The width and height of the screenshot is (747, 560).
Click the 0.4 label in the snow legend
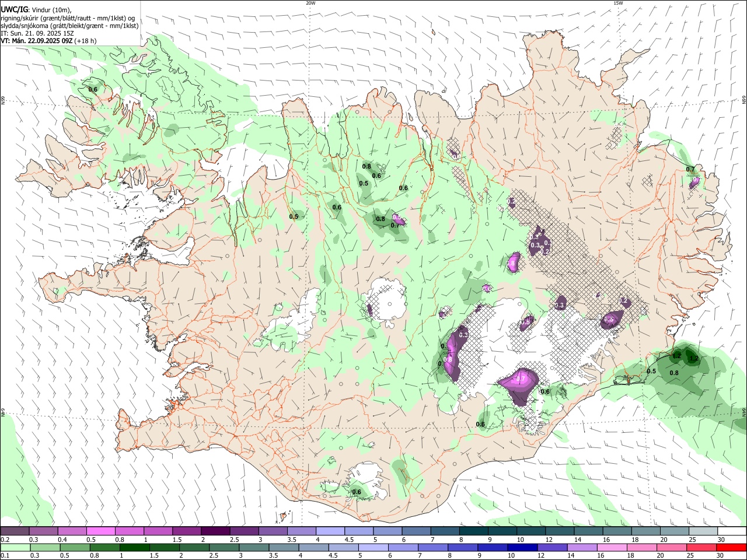[x=62, y=540]
